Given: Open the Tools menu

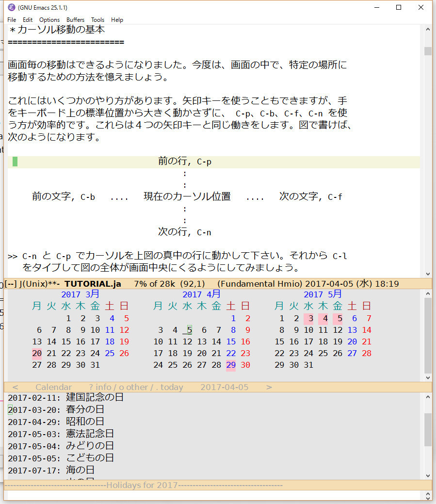Looking at the screenshot, I should 97,20.
